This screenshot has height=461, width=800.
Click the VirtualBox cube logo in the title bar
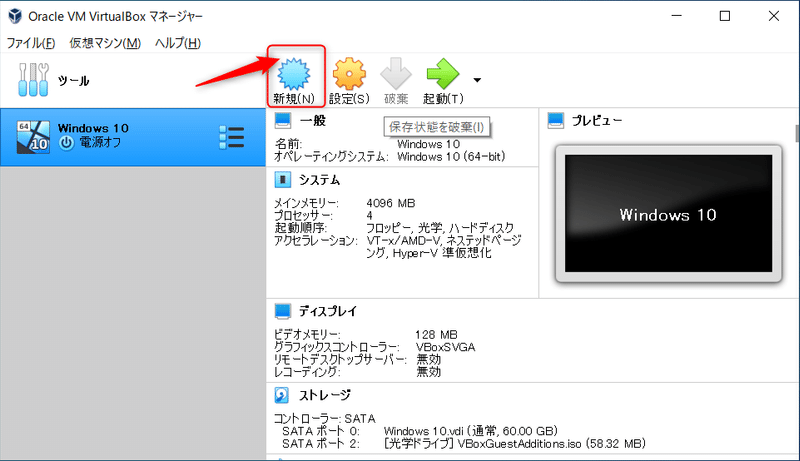[15, 16]
